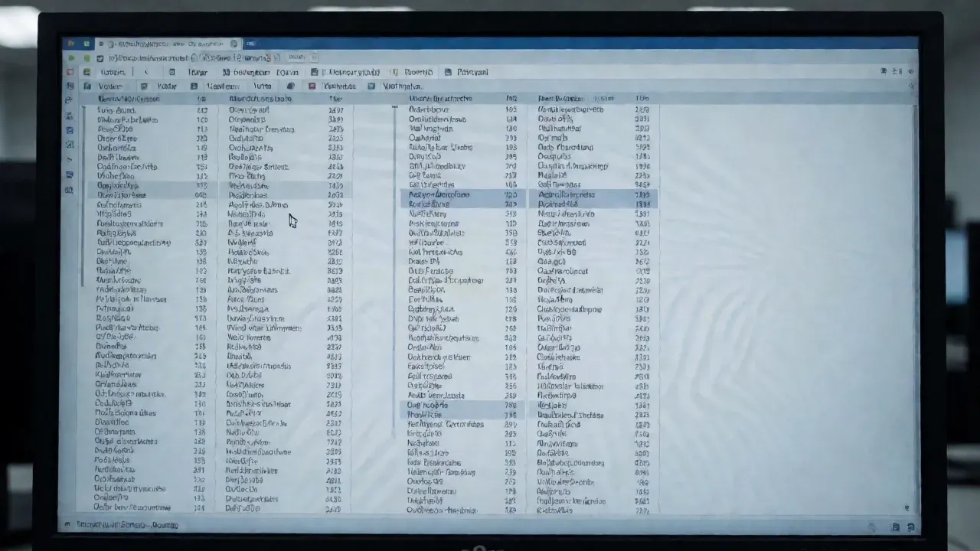Click the arrow icon in the left sidebar strip
Image resolution: width=980 pixels, height=551 pixels.
pyautogui.click(x=70, y=160)
